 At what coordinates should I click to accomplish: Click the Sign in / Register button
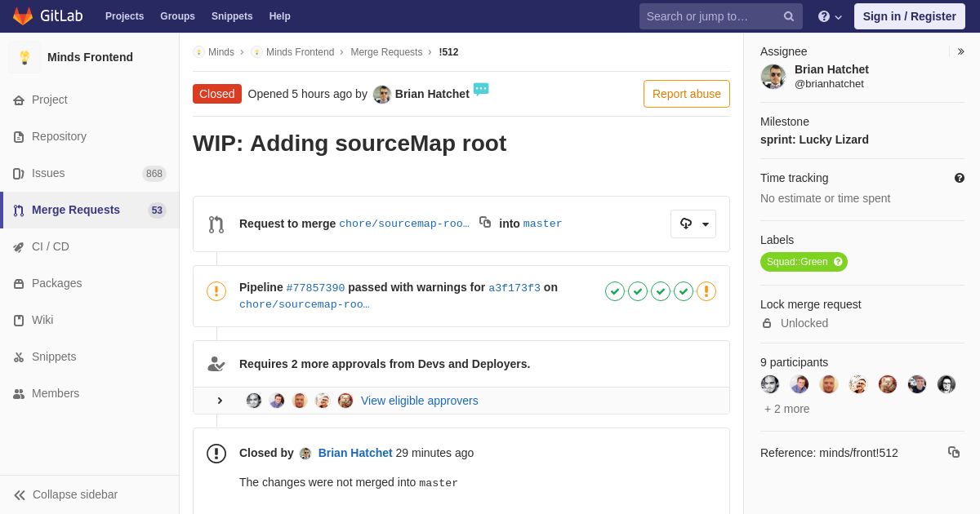coord(910,16)
